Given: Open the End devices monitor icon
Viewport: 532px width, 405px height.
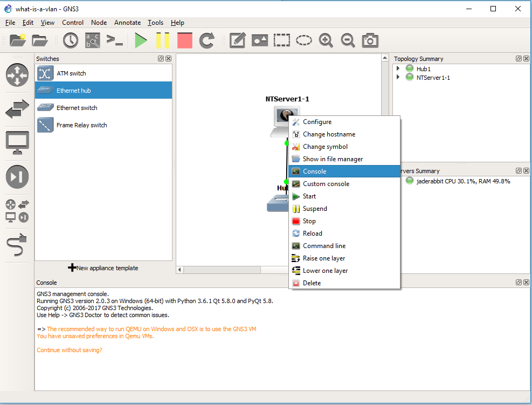Looking at the screenshot, I should [17, 143].
